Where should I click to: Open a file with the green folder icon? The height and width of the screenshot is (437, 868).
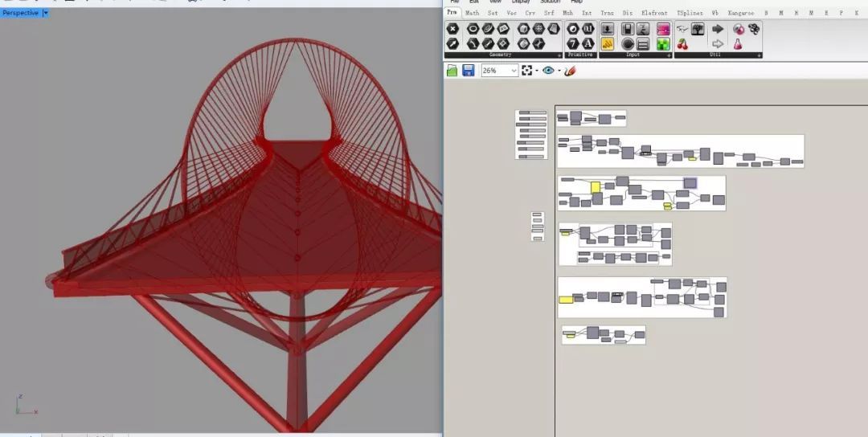[x=452, y=70]
